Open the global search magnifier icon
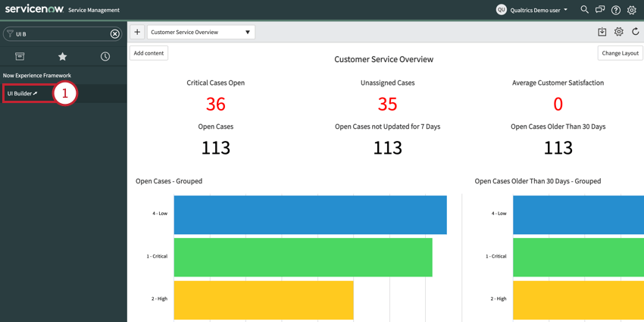Screen dimensions: 644x322 [x=584, y=10]
